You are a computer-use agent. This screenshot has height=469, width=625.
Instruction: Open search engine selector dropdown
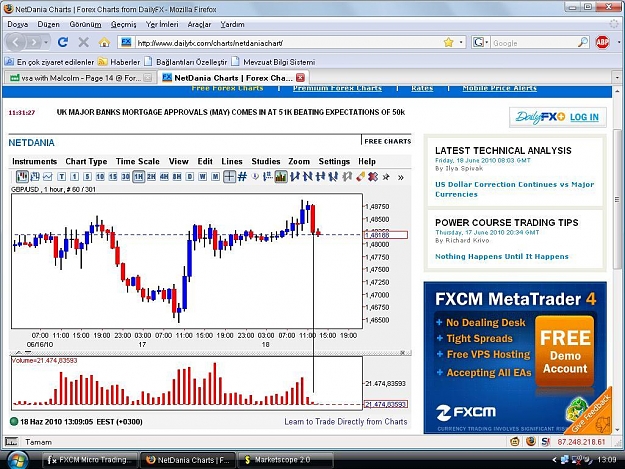pyautogui.click(x=481, y=42)
